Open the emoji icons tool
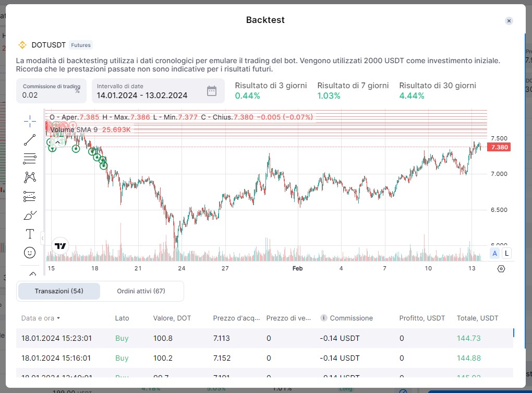Viewport: 532px width, 393px height. [x=30, y=253]
